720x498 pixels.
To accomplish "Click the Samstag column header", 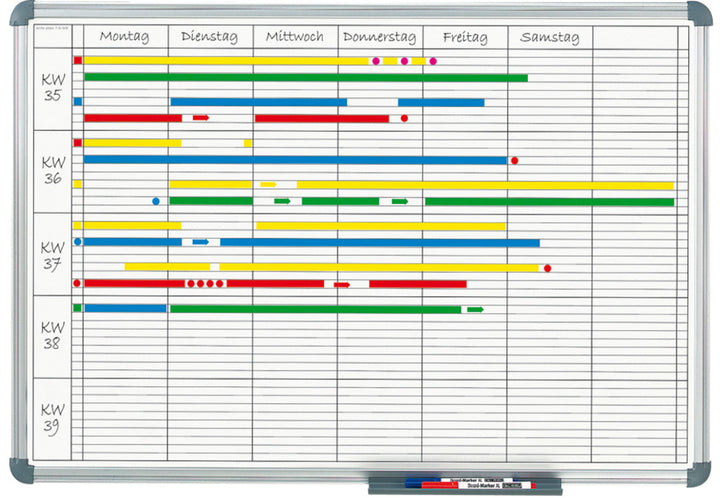I will click(549, 37).
